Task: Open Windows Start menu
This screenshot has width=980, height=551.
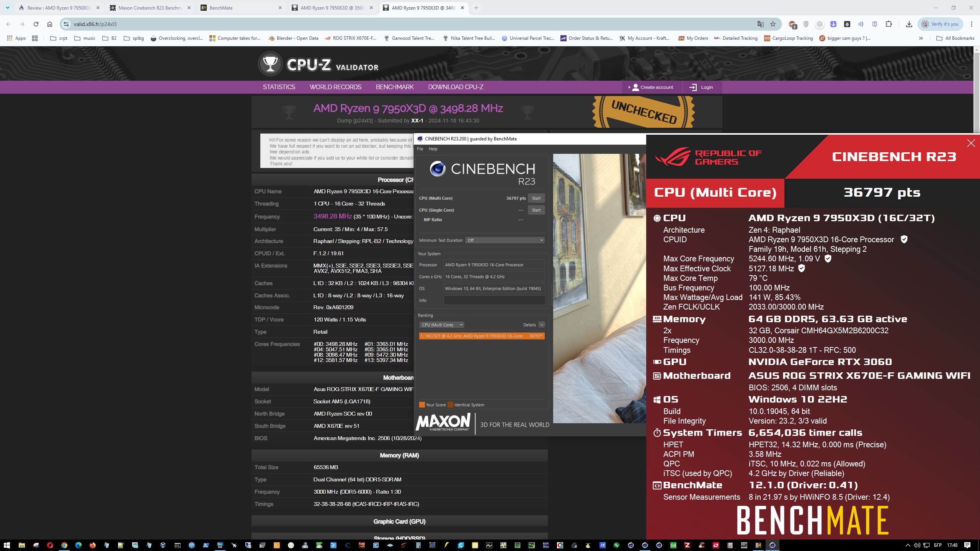Action: click(7, 545)
